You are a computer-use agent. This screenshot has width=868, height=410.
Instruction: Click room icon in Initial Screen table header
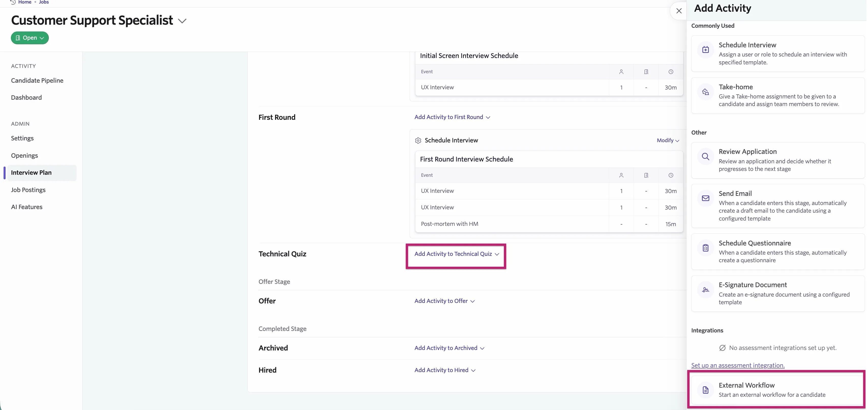coord(646,72)
